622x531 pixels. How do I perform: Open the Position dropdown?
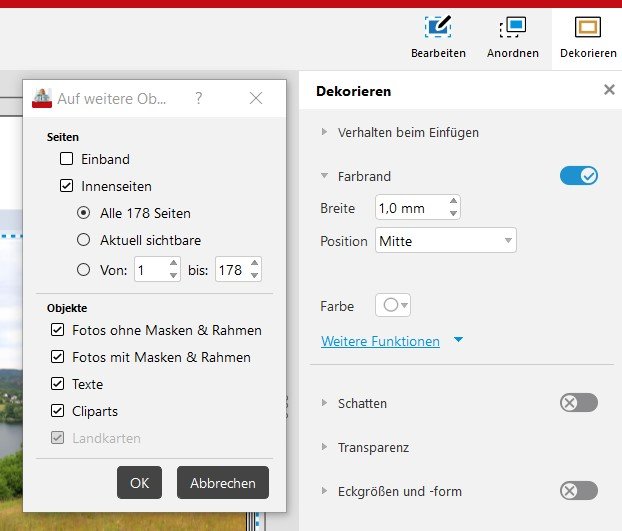click(446, 240)
